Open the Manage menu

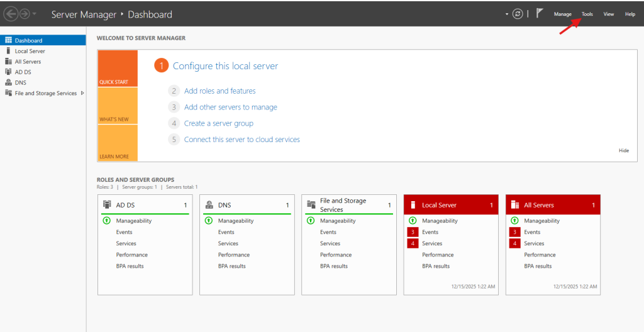tap(562, 14)
